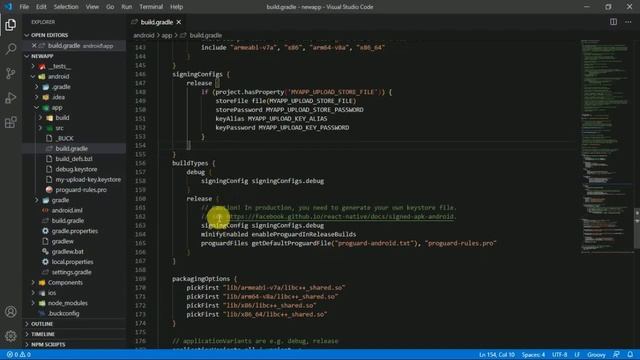Expand the Timeline section

tap(74, 334)
